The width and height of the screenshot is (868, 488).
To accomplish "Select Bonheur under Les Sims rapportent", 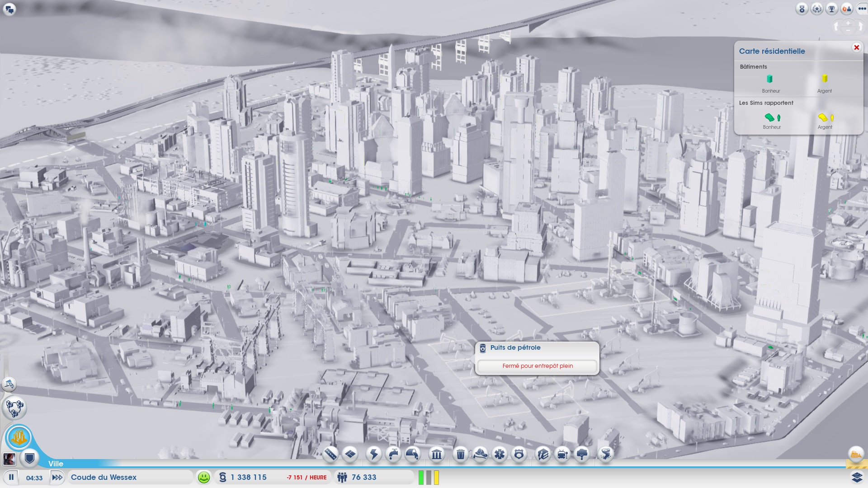I will click(772, 121).
